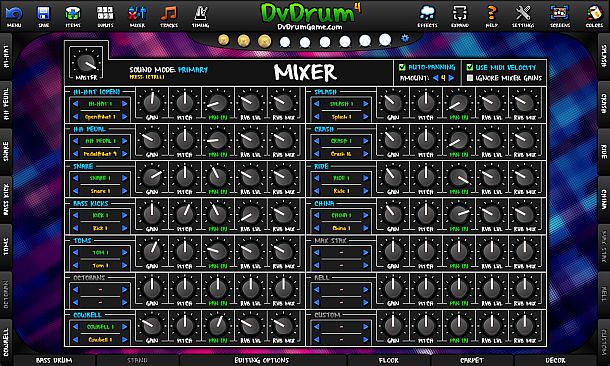Click the Crash gain knob
The image size is (610, 366).
click(393, 139)
